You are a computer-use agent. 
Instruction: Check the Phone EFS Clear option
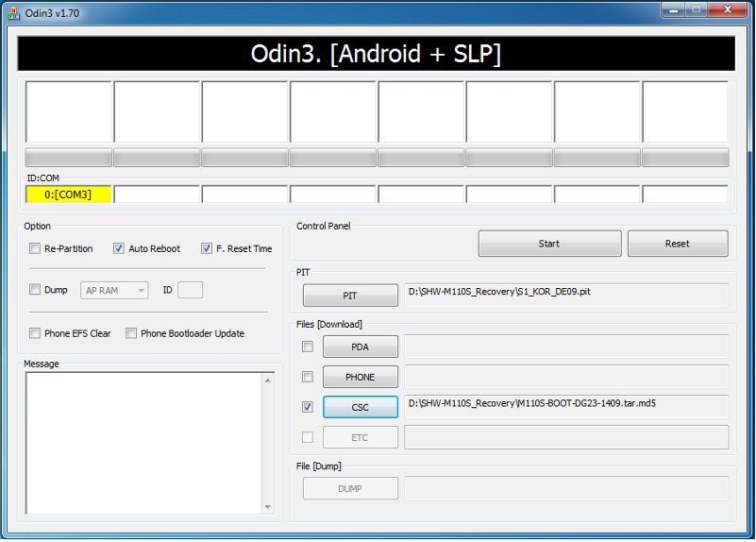[35, 333]
